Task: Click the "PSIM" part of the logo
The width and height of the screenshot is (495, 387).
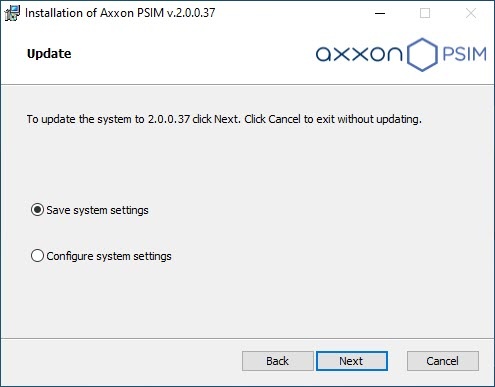Action: [464, 54]
